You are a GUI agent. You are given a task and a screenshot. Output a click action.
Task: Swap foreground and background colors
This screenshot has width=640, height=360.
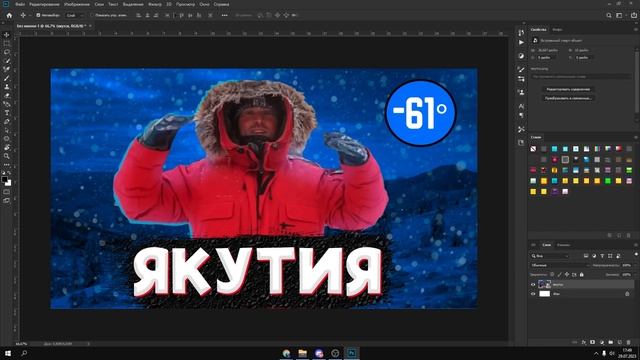click(9, 173)
